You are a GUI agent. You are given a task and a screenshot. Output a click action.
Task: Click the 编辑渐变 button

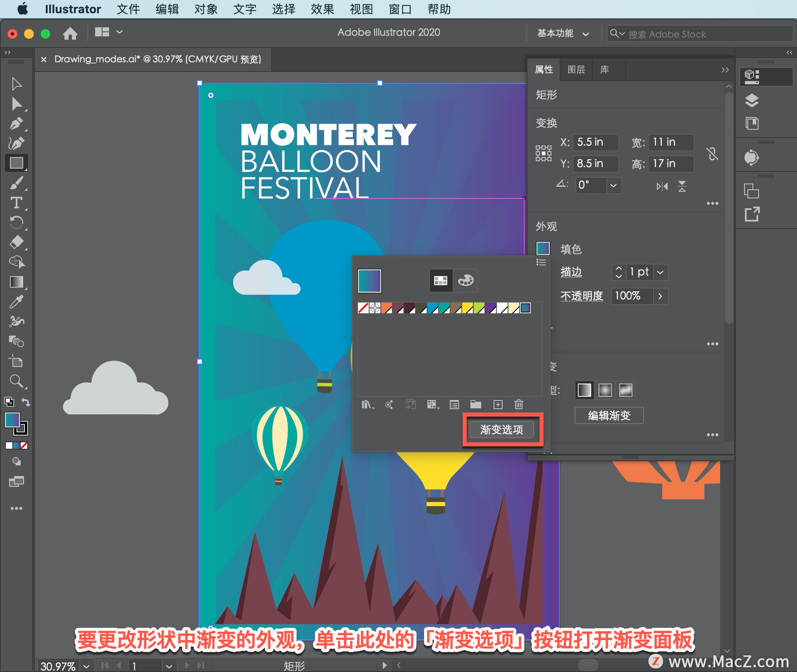[x=609, y=415]
